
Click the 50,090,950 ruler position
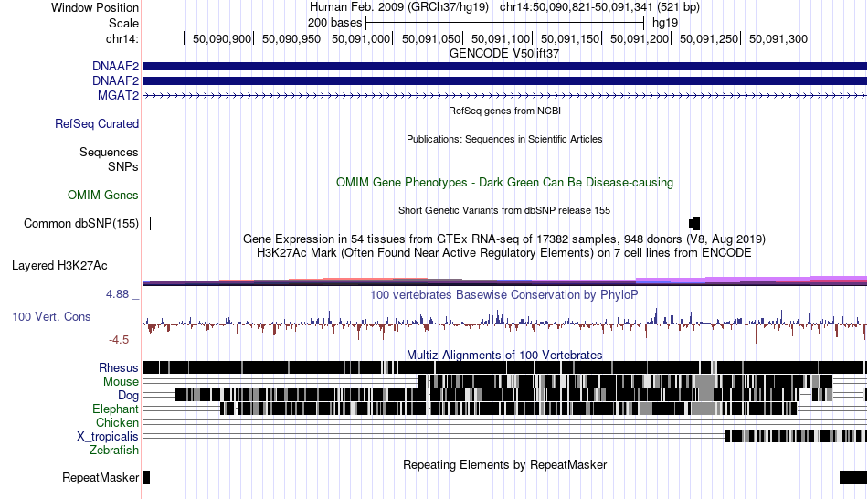(x=291, y=38)
